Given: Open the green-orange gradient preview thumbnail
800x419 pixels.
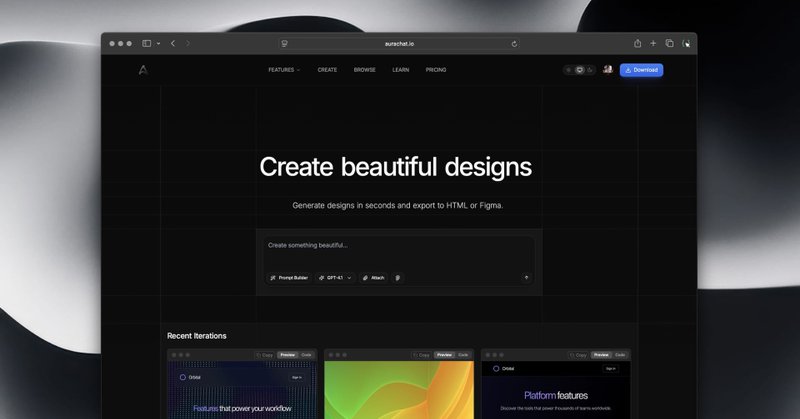Looking at the screenshot, I should coord(399,390).
